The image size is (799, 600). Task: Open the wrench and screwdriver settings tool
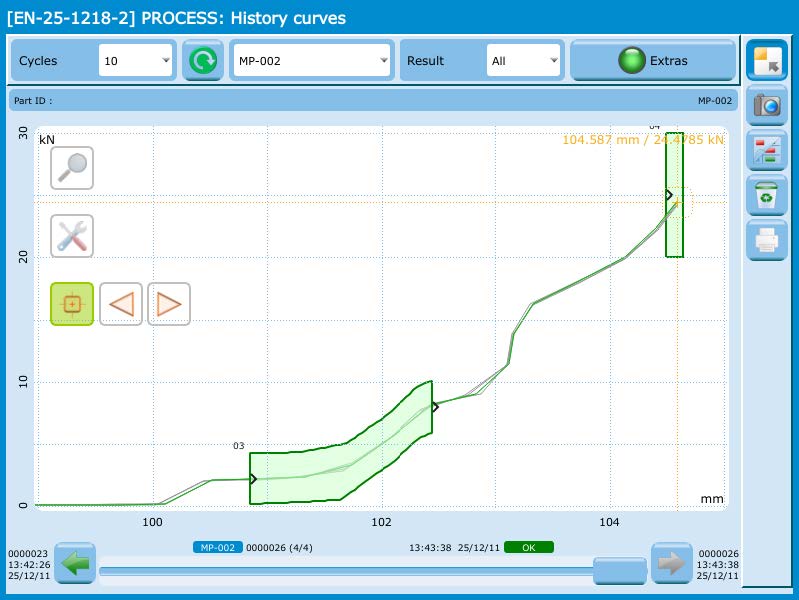click(x=72, y=236)
